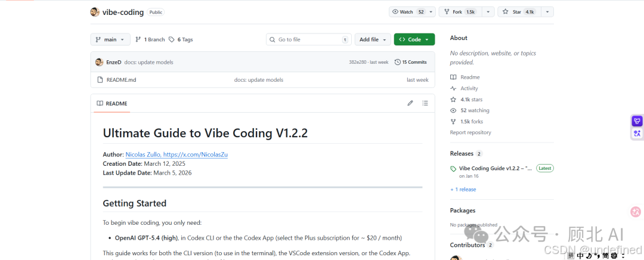Open the Packages heading
Screen dimensions: 644x260
(x=463, y=211)
